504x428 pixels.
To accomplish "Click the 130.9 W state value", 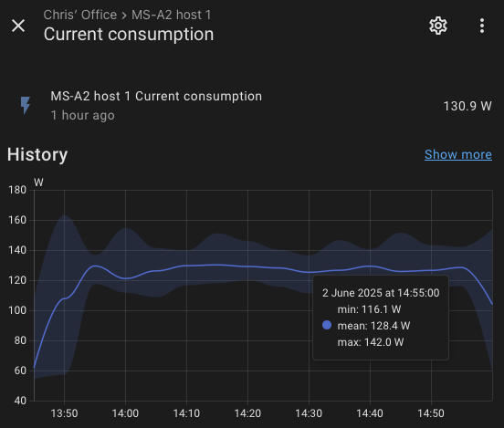I will pyautogui.click(x=467, y=106).
